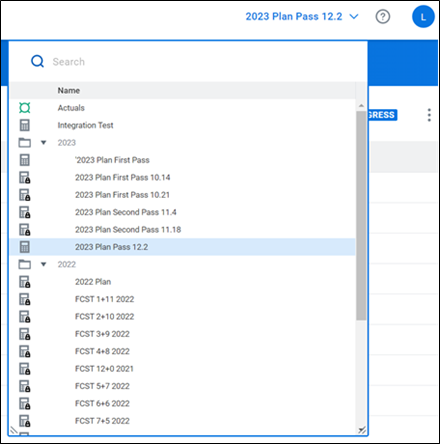Image resolution: width=440 pixels, height=444 pixels.
Task: Select 2023 Plan Second Pass 11.18
Action: (x=128, y=230)
